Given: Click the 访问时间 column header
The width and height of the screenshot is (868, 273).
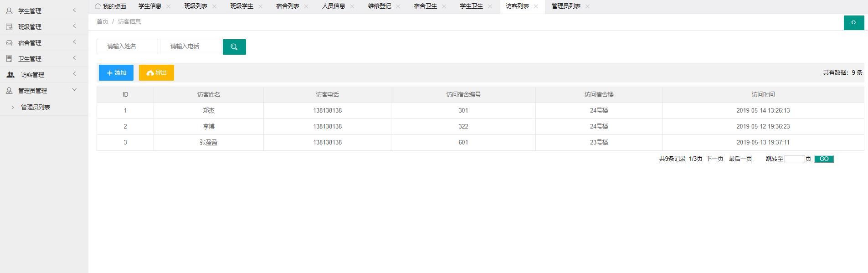Looking at the screenshot, I should click(x=763, y=95).
